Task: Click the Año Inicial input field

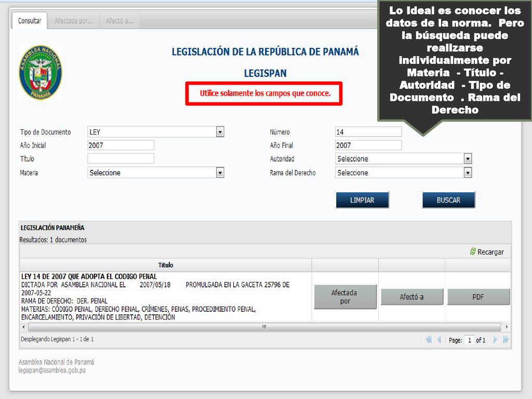Action: [121, 145]
